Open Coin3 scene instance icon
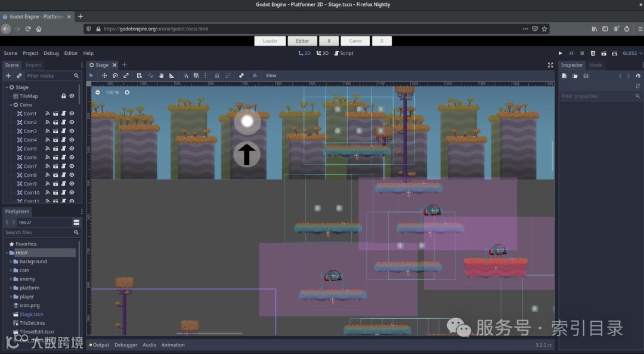 click(55, 131)
